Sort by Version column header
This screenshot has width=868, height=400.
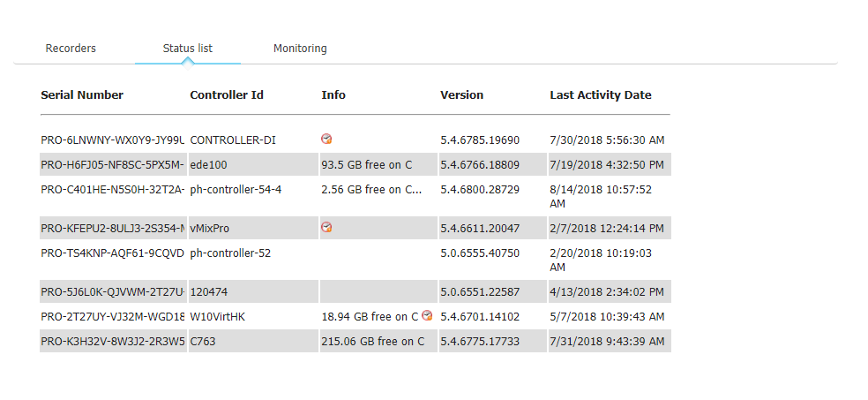point(461,94)
